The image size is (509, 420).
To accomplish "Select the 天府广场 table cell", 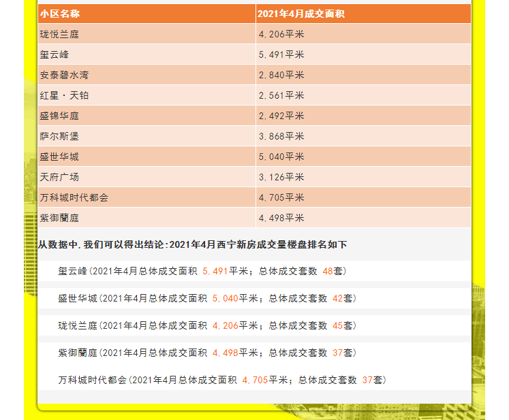I will (x=146, y=177).
